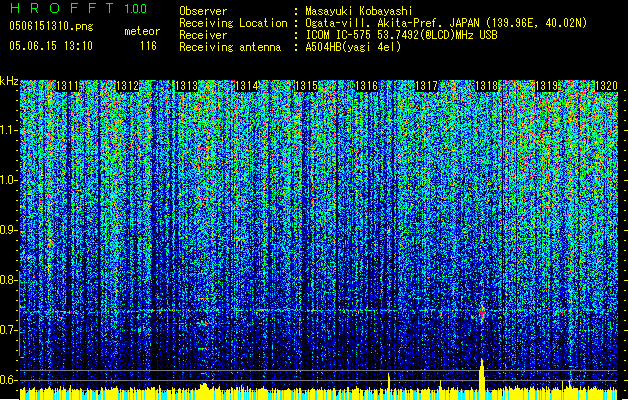Click the 1320 time marker label

pos(606,86)
